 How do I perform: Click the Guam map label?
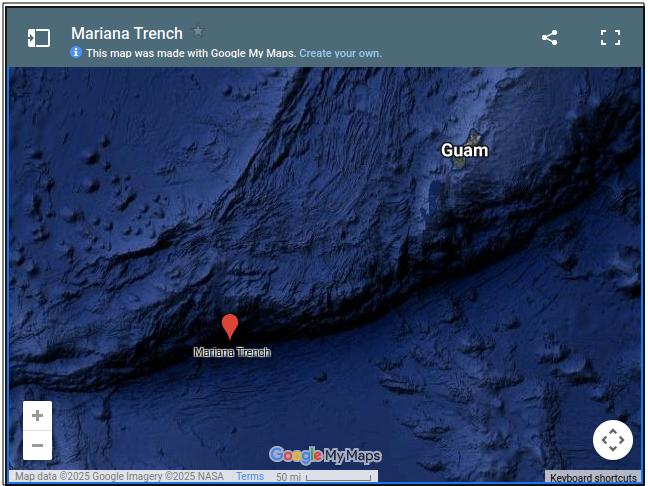tap(465, 150)
